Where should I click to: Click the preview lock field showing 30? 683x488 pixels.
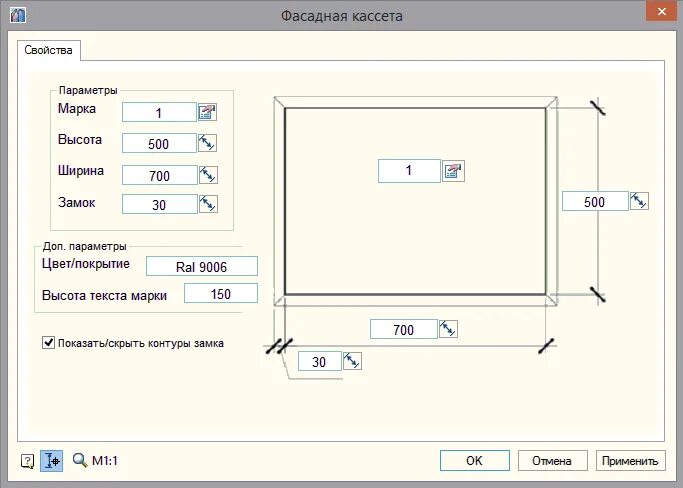[x=319, y=361]
